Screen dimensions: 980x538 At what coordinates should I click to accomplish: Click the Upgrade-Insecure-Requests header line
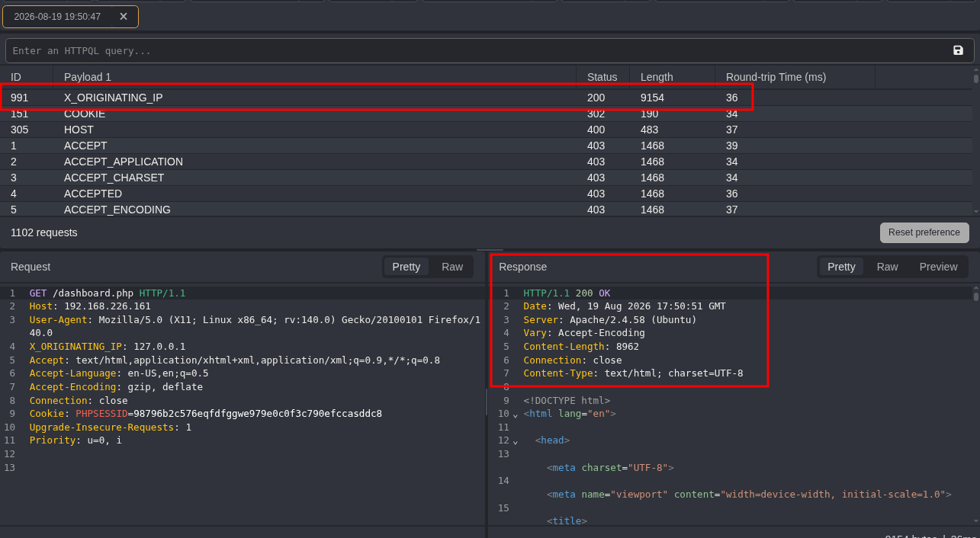coord(111,428)
